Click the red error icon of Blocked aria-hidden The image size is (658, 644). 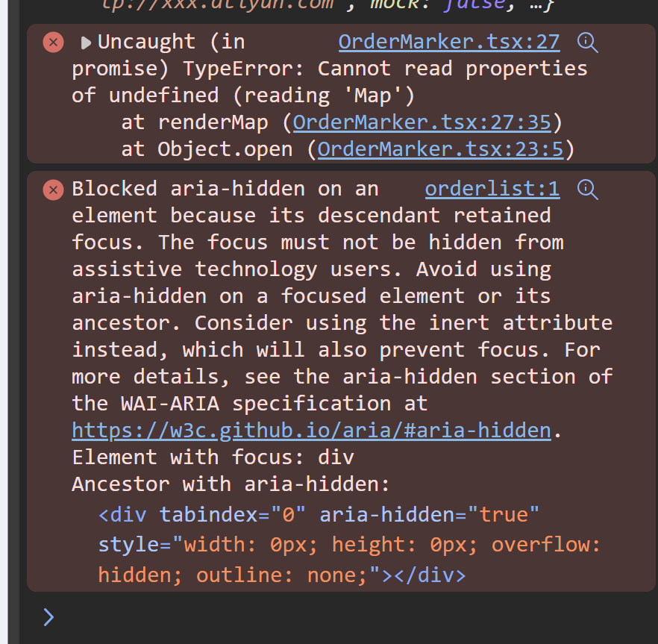pos(53,190)
